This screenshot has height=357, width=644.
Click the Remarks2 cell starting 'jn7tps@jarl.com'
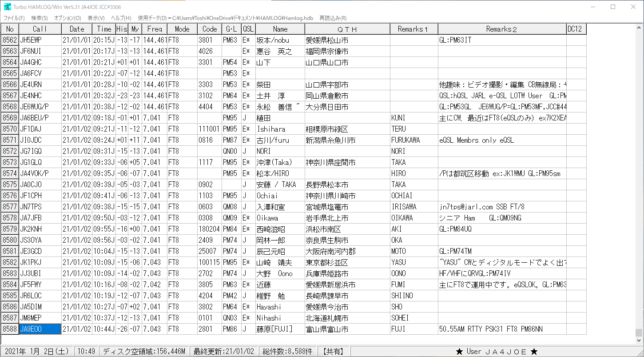click(x=502, y=207)
